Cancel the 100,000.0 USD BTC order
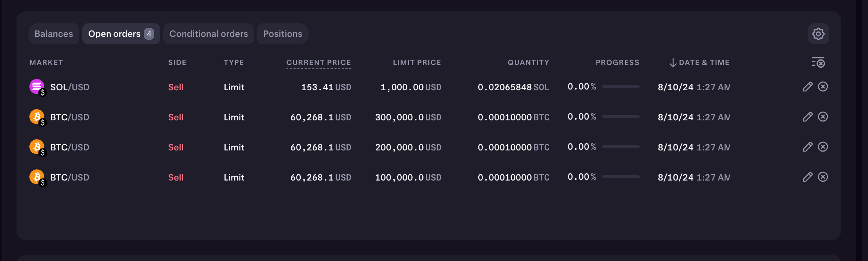 tap(823, 177)
